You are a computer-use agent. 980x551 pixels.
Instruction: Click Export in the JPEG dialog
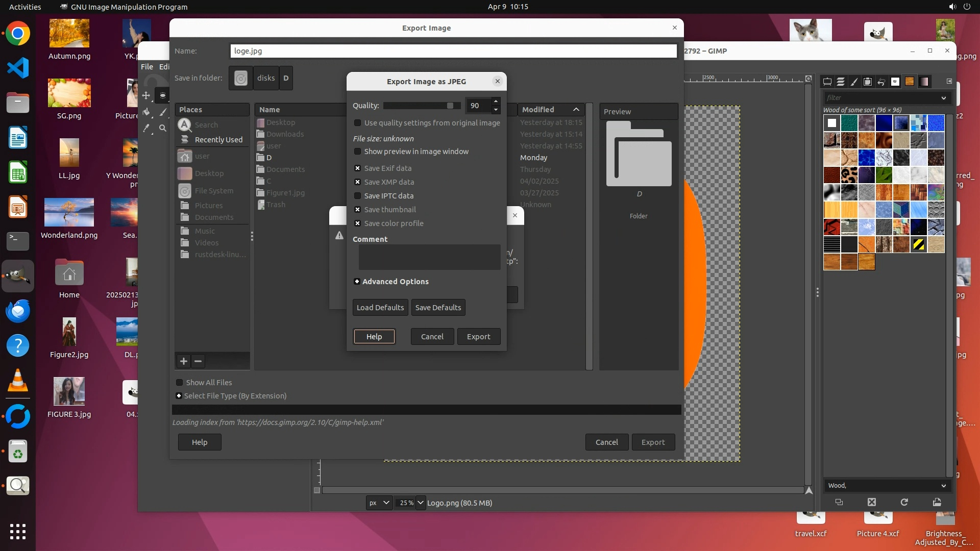[478, 337]
